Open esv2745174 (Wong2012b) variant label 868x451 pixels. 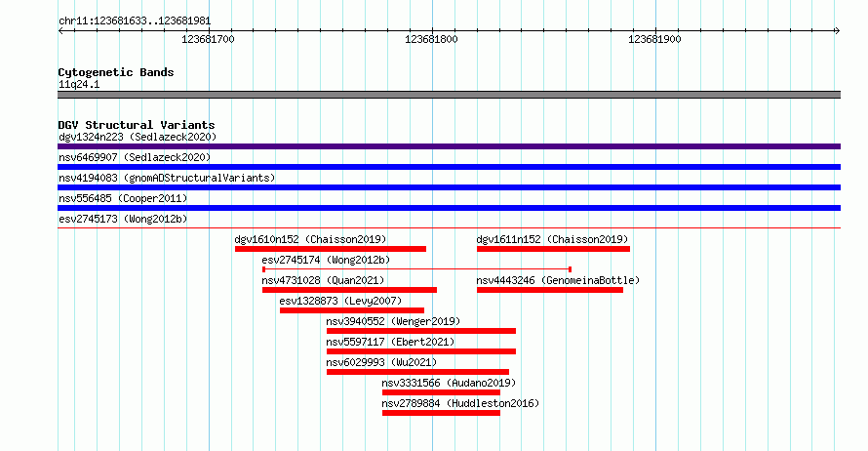326,260
